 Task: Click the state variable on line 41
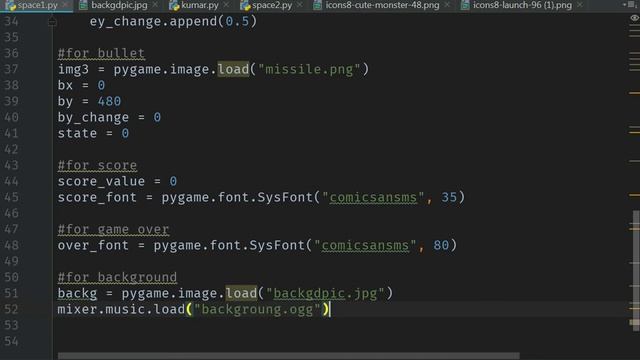pyautogui.click(x=77, y=133)
